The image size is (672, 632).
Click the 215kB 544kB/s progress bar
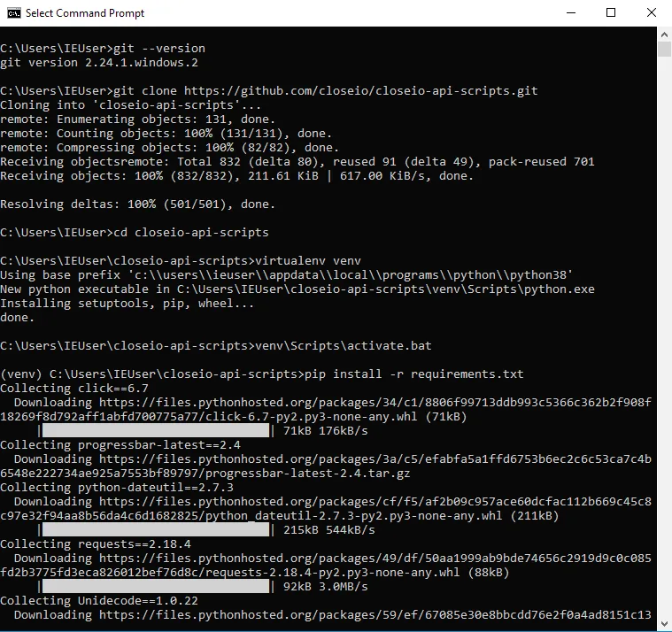(x=156, y=529)
